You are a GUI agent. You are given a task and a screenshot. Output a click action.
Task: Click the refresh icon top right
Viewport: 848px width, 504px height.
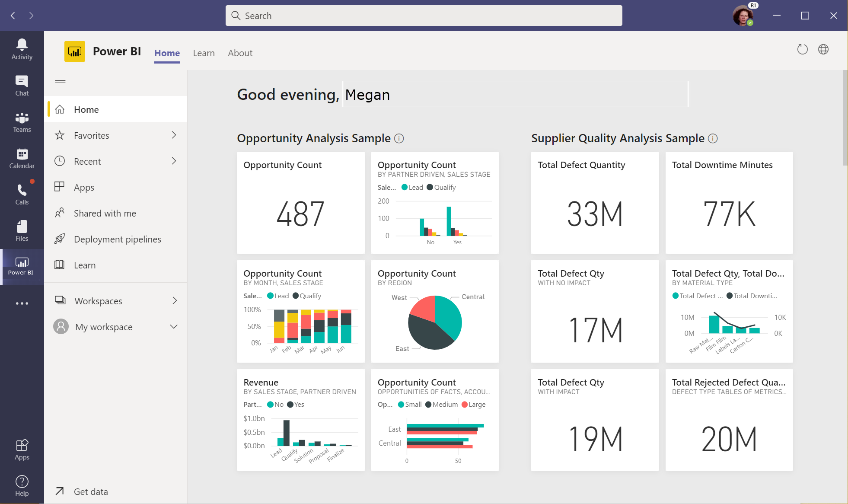pos(803,49)
